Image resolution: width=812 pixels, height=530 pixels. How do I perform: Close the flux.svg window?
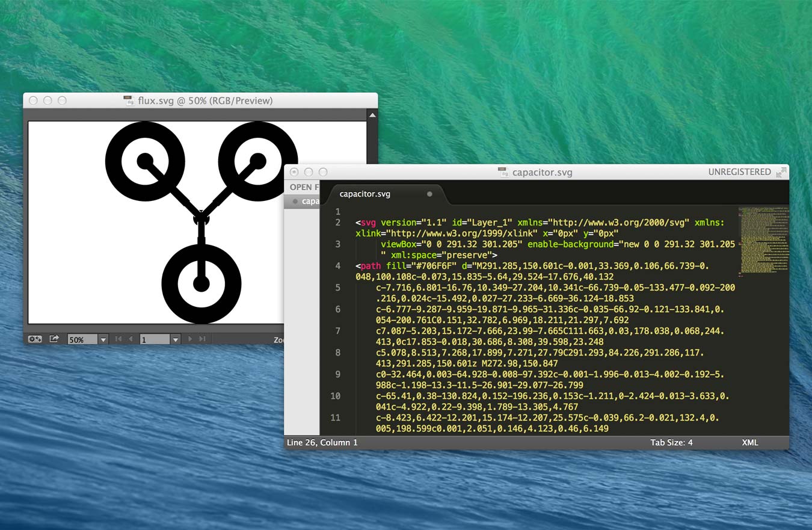click(33, 100)
